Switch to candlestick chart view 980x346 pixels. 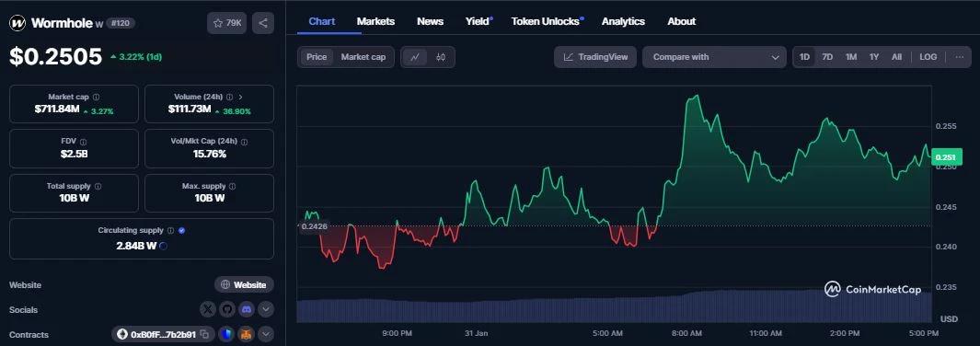point(441,57)
